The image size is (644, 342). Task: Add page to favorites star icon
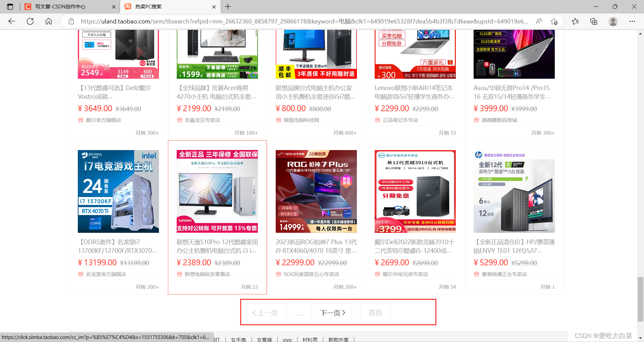click(x=554, y=21)
